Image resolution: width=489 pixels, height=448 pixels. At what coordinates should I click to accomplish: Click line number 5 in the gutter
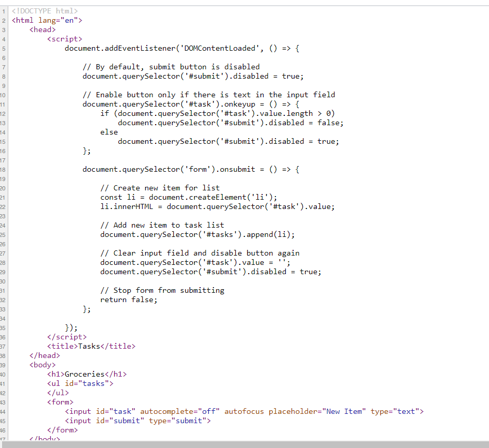point(4,49)
